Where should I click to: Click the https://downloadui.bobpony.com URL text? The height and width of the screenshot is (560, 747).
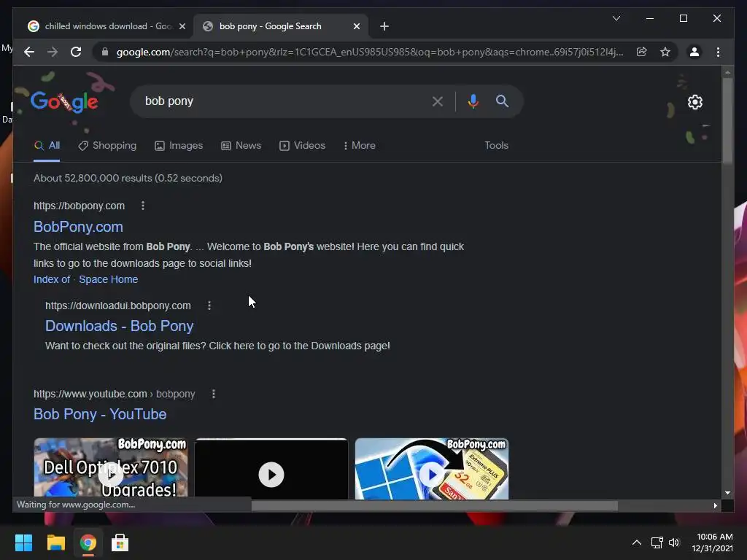118,306
